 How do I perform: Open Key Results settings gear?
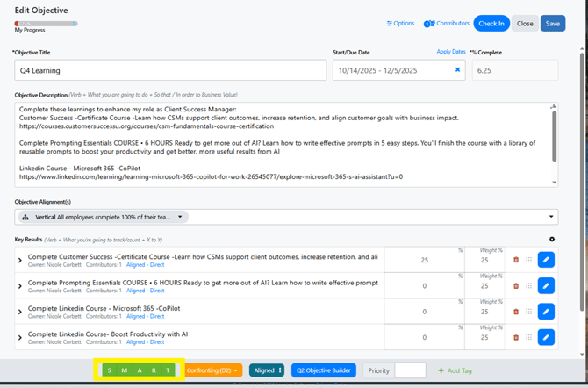552,239
